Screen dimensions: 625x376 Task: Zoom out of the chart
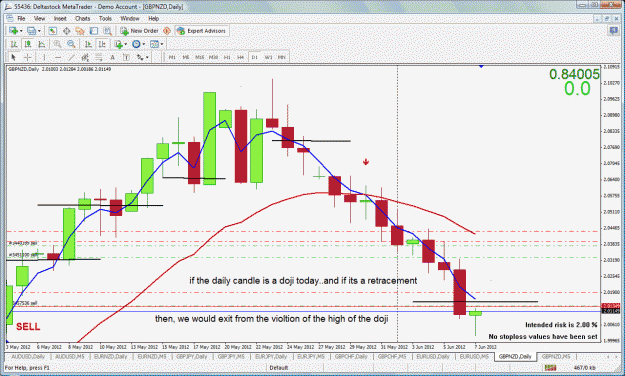click(71, 44)
